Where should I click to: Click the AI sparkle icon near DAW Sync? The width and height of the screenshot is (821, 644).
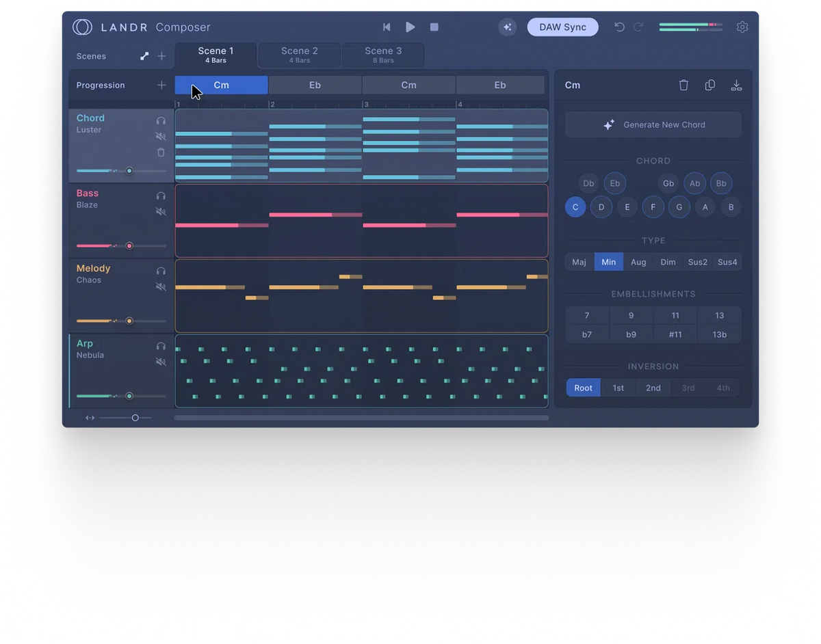507,27
